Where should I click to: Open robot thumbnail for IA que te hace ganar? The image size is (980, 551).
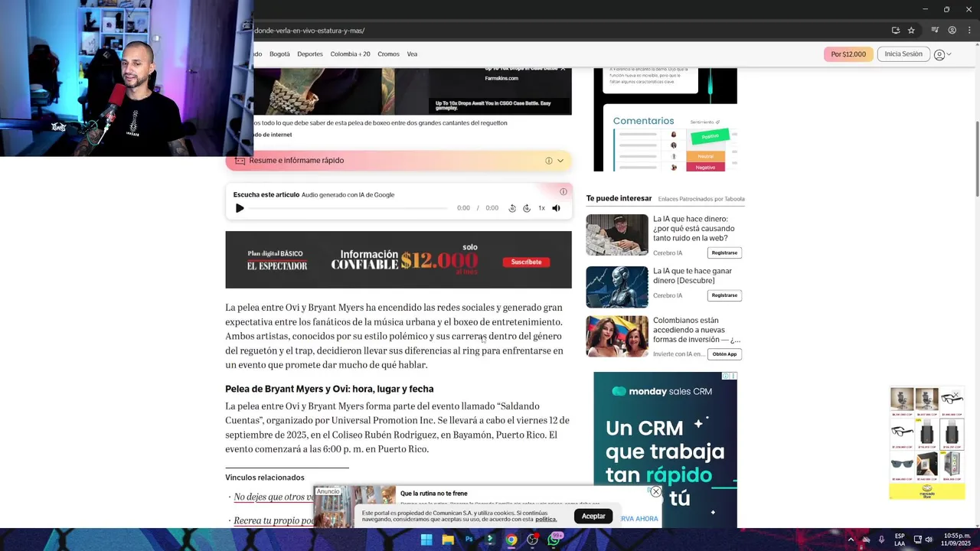(x=617, y=287)
